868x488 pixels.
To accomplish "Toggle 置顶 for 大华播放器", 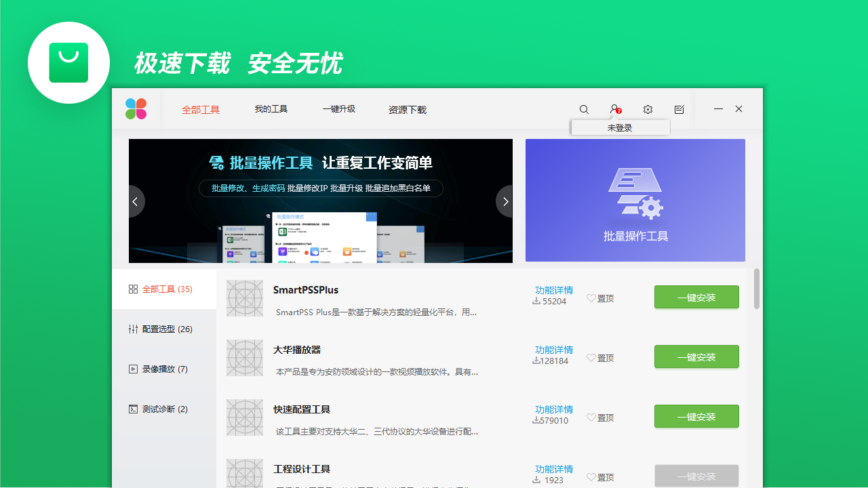I will (x=599, y=358).
